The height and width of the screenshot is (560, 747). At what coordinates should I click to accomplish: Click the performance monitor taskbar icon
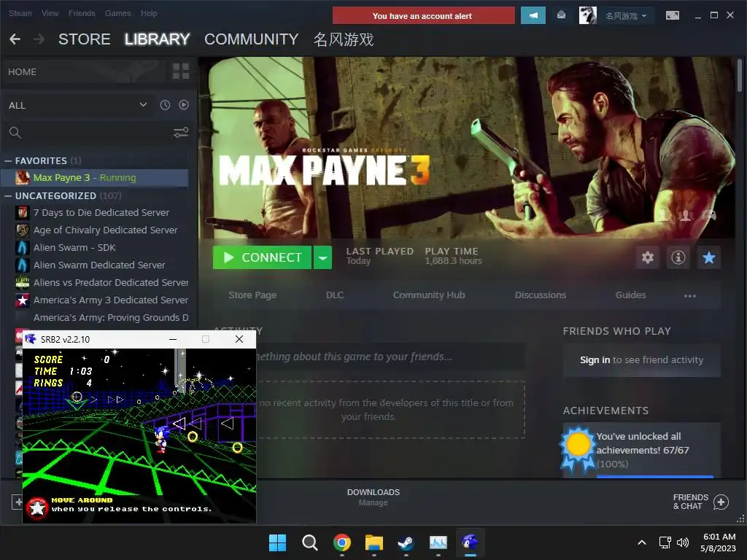(438, 542)
